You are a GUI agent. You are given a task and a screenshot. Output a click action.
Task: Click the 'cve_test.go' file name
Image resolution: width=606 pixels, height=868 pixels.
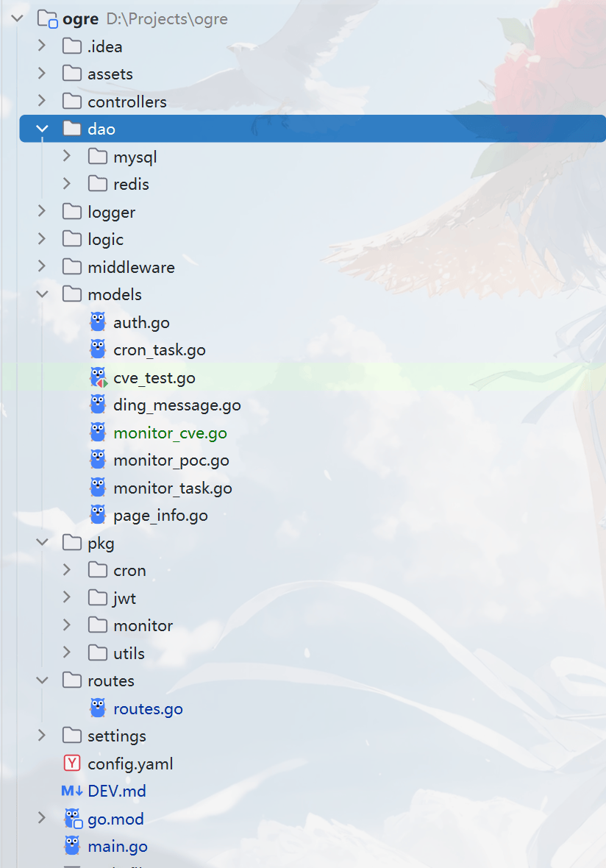point(154,378)
